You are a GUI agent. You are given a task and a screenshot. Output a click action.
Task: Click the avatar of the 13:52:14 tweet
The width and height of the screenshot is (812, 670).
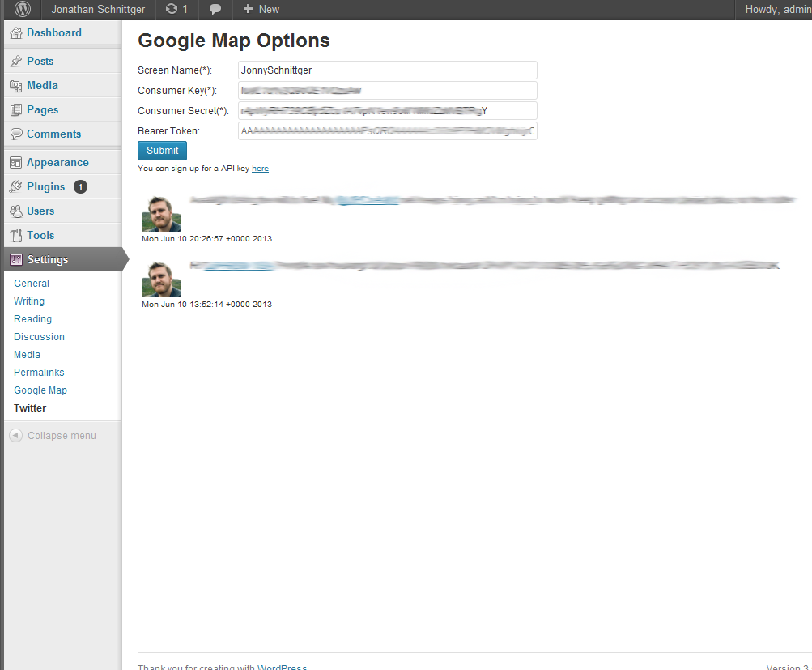tap(161, 280)
